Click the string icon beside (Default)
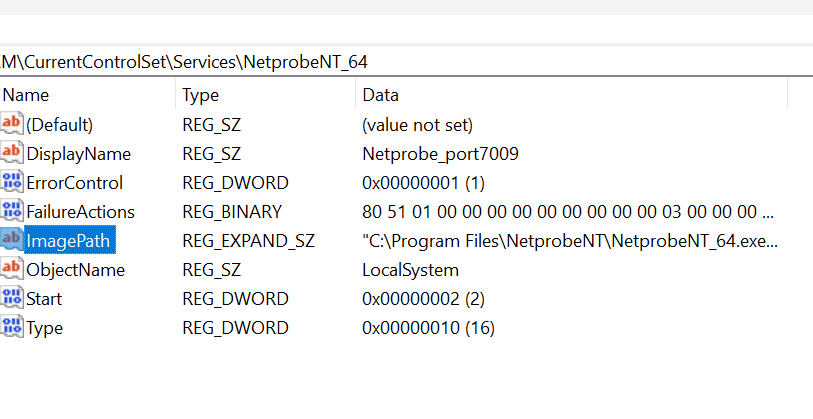The width and height of the screenshot is (813, 419). (x=12, y=125)
